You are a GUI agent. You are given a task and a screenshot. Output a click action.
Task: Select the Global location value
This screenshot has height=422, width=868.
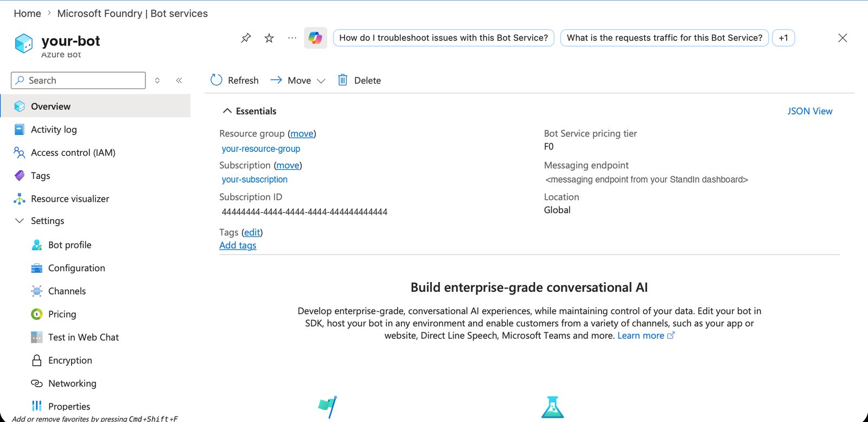click(557, 210)
